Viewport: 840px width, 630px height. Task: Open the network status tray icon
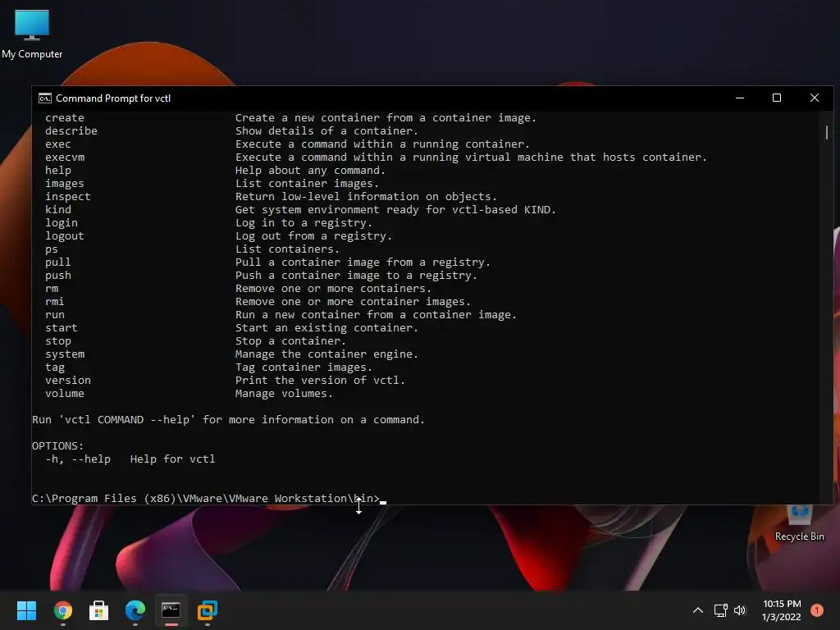720,610
